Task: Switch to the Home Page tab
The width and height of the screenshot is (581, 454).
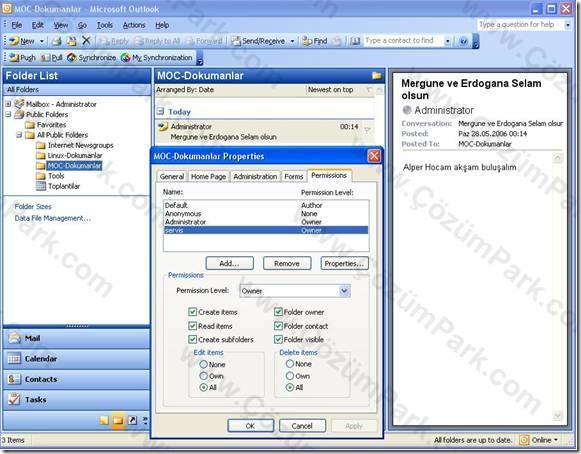Action: (208, 177)
